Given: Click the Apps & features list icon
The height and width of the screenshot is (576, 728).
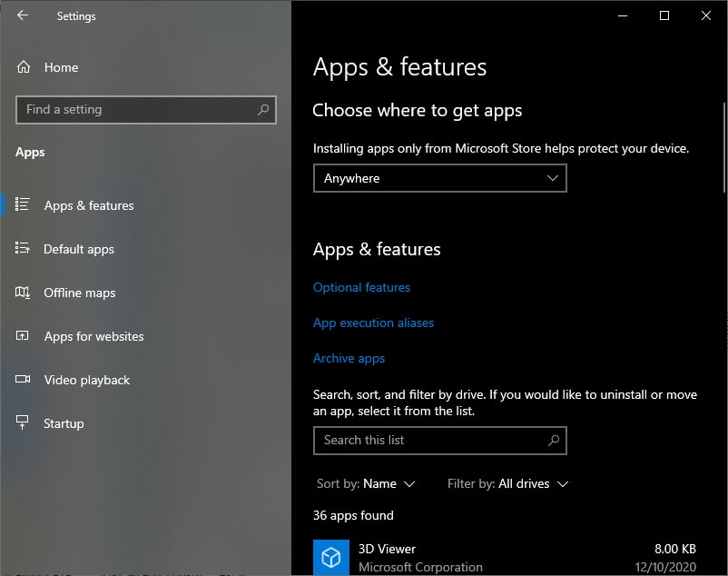Looking at the screenshot, I should [x=23, y=204].
